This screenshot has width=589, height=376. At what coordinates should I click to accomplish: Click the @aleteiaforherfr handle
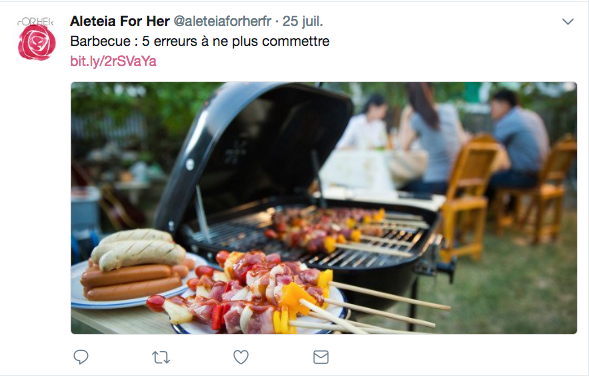tap(222, 21)
